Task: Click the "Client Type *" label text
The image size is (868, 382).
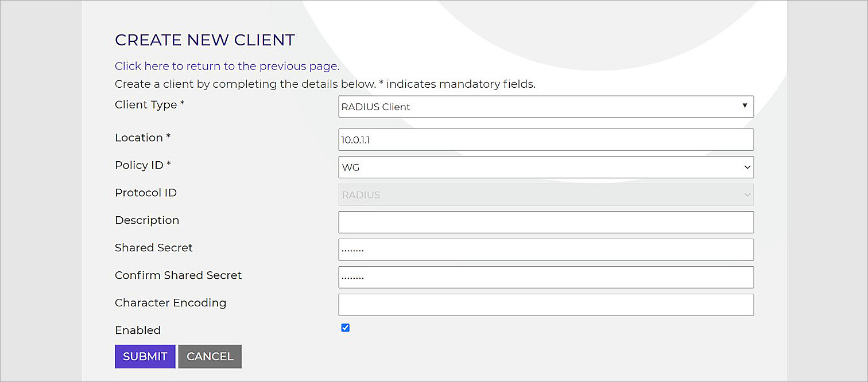Action: [150, 105]
